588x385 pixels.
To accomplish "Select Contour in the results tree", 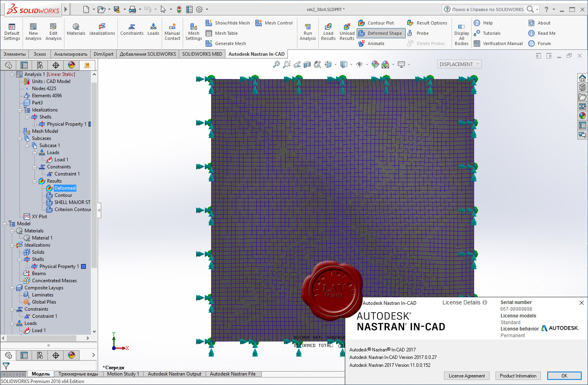I will [x=63, y=195].
